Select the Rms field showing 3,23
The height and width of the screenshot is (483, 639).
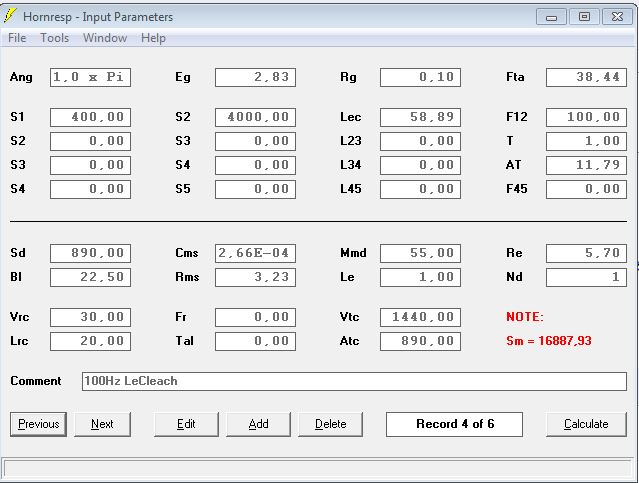point(256,278)
